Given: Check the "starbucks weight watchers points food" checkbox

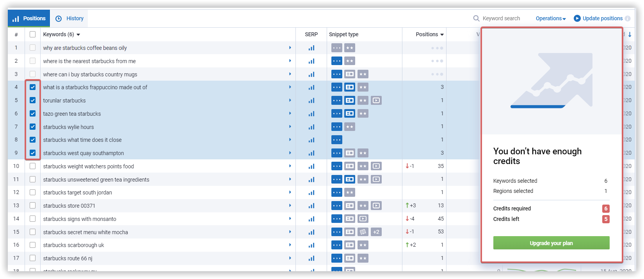Looking at the screenshot, I should (33, 166).
